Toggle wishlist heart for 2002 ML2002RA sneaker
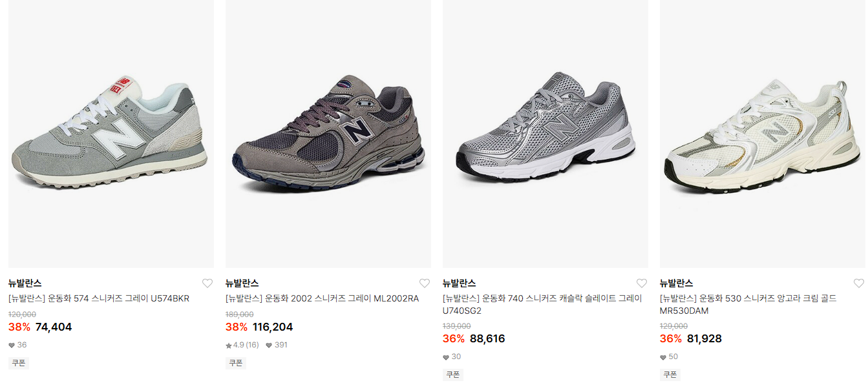868x385 pixels. (x=425, y=283)
